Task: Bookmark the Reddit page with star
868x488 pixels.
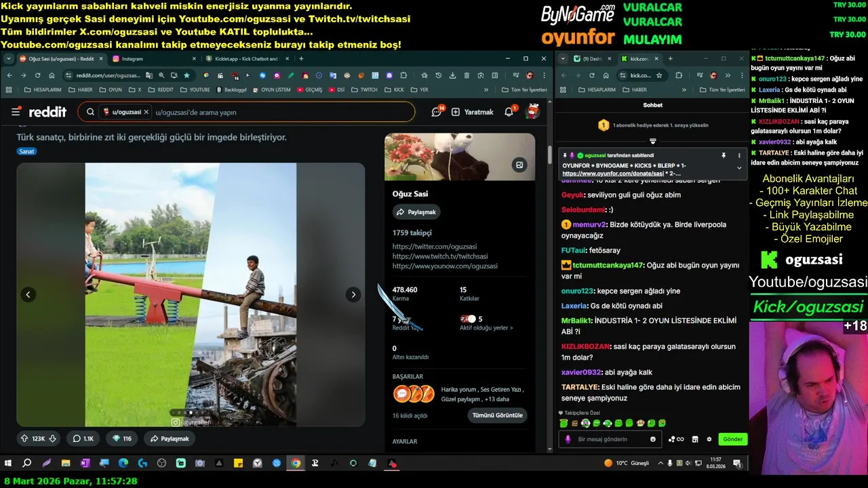Action: pyautogui.click(x=186, y=75)
